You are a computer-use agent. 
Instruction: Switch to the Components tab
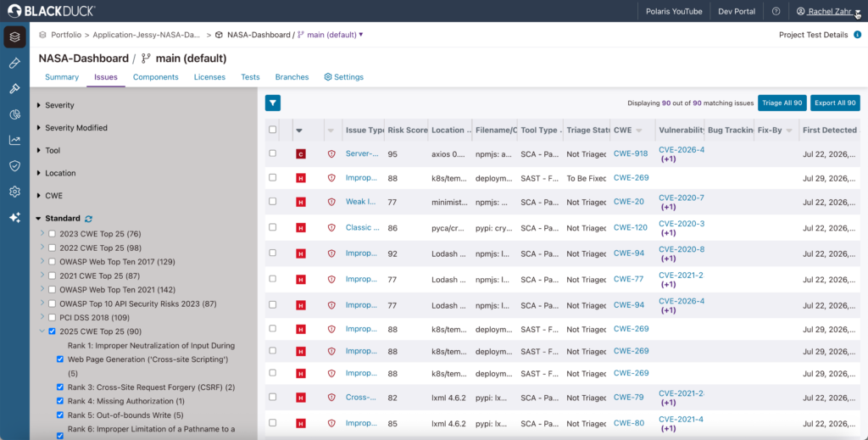156,77
